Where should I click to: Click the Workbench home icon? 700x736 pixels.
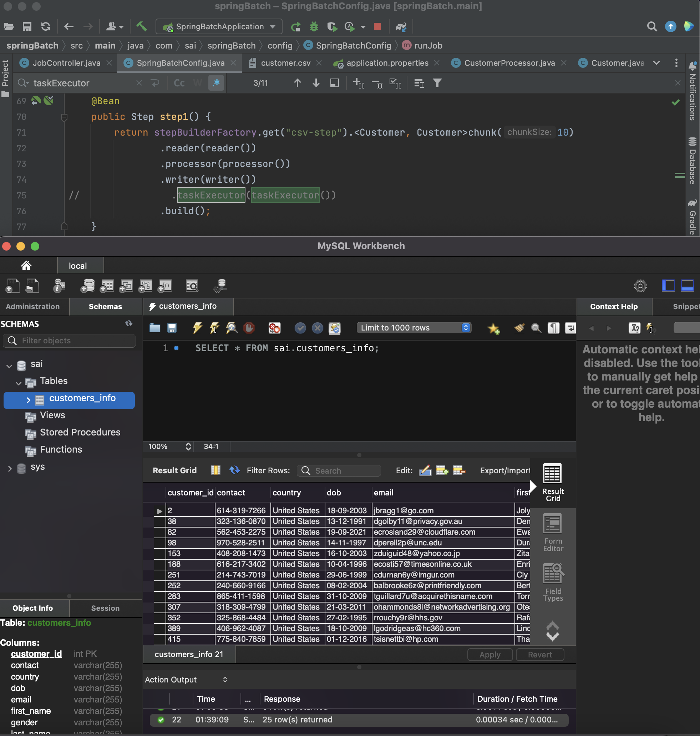point(26,265)
